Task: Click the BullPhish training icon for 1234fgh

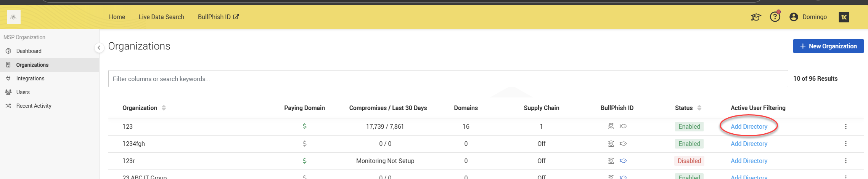Action: 611,144
